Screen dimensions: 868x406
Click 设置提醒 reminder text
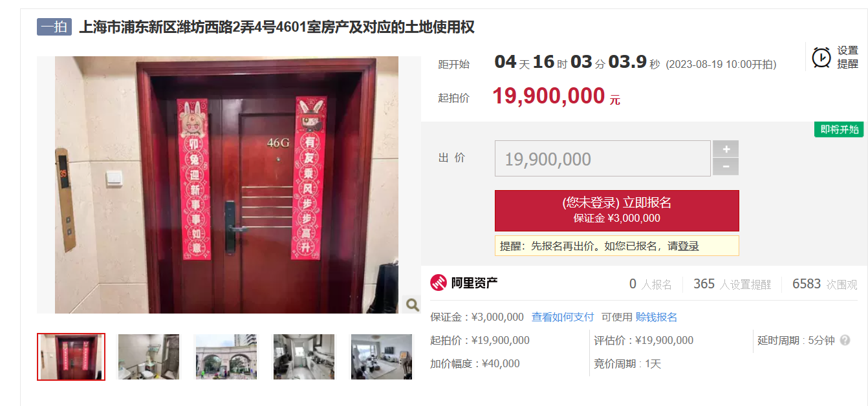point(847,57)
